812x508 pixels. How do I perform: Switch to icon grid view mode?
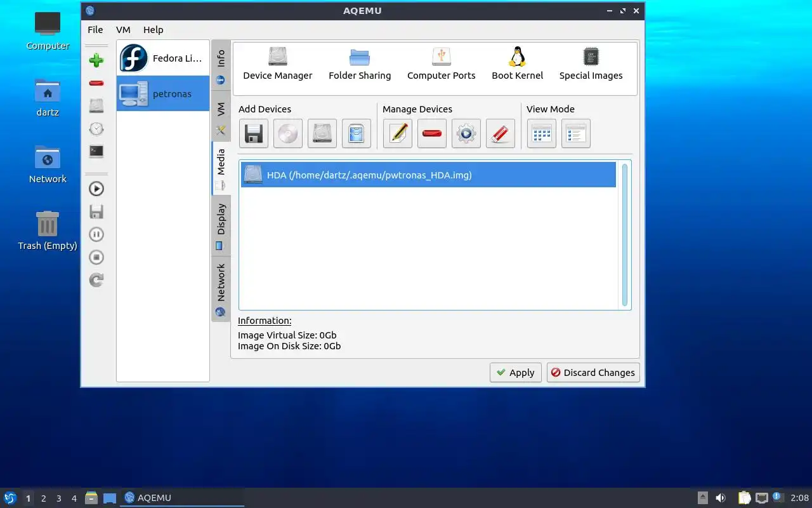[x=542, y=133]
